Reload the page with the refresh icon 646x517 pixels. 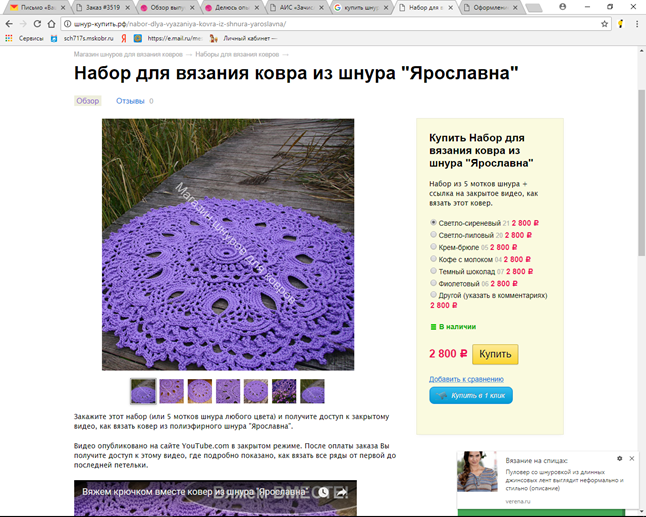[37, 24]
